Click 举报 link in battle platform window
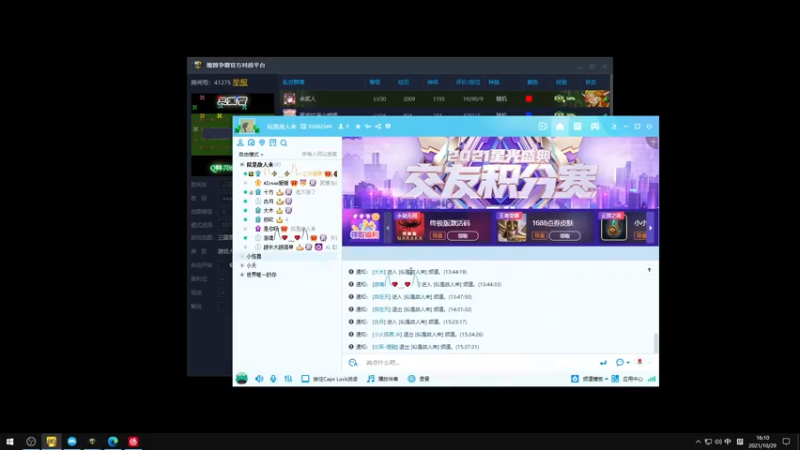Viewport: 800px width, 450px height. click(x=240, y=82)
